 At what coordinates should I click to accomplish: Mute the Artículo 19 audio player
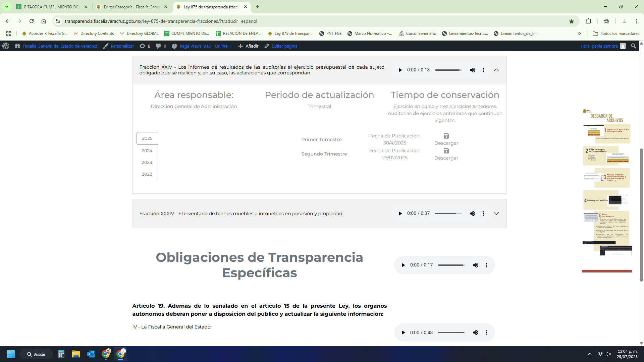pyautogui.click(x=475, y=333)
